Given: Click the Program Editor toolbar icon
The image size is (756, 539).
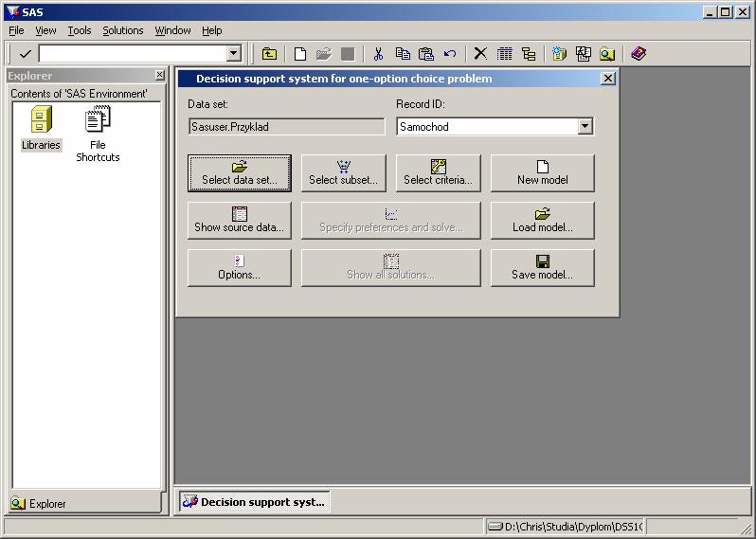Looking at the screenshot, I should [x=584, y=53].
